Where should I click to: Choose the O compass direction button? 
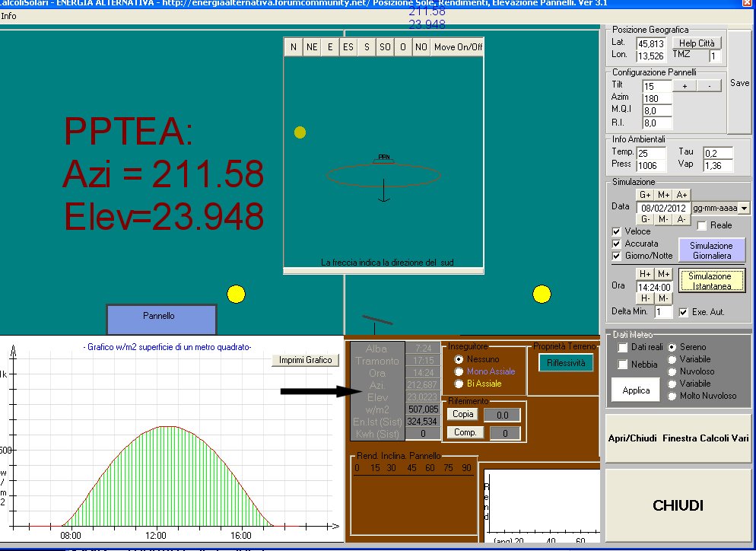click(403, 46)
